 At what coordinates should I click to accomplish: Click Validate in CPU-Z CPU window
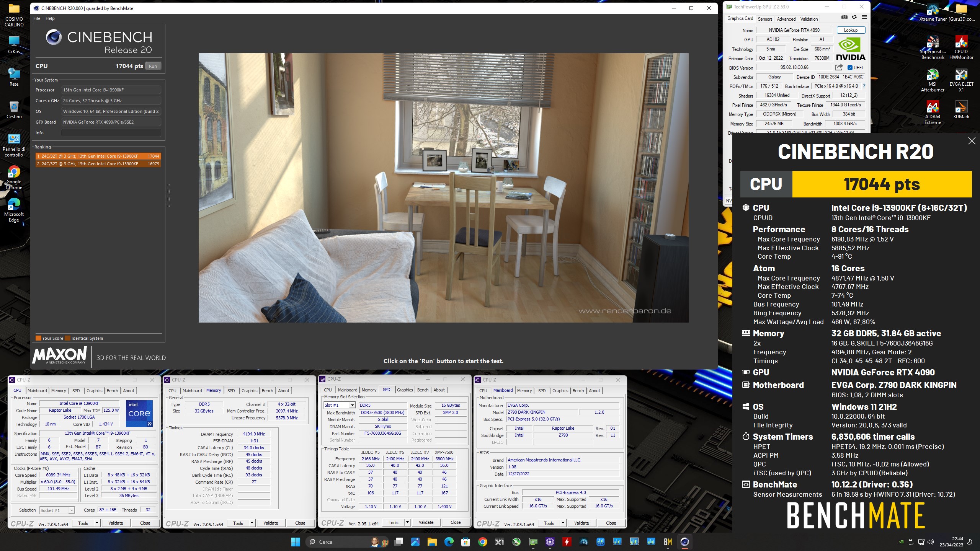(x=116, y=523)
